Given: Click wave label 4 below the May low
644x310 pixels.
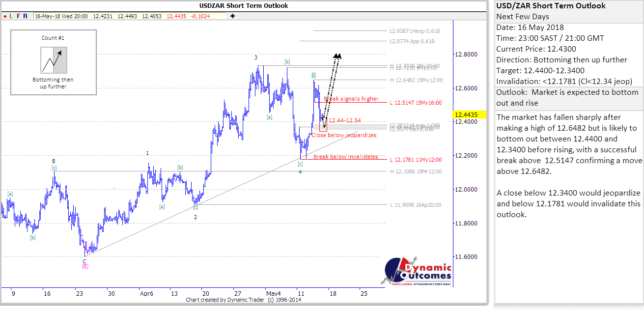Looking at the screenshot, I should [300, 171].
